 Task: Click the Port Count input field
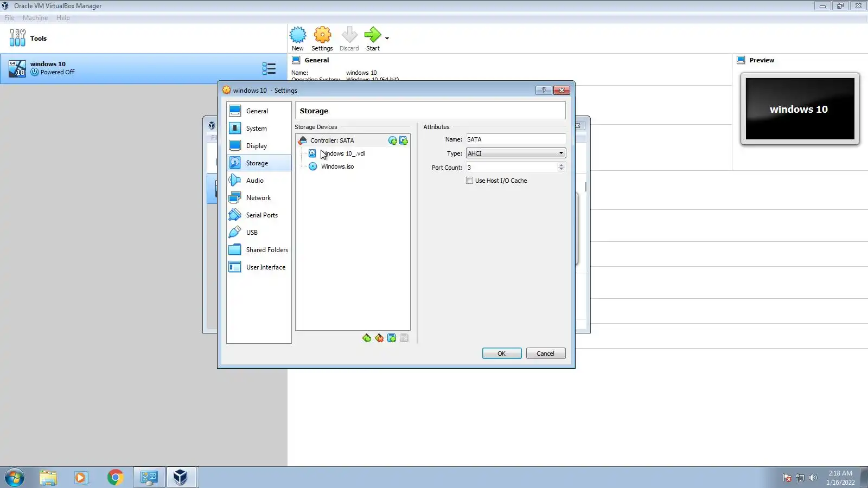pyautogui.click(x=512, y=168)
